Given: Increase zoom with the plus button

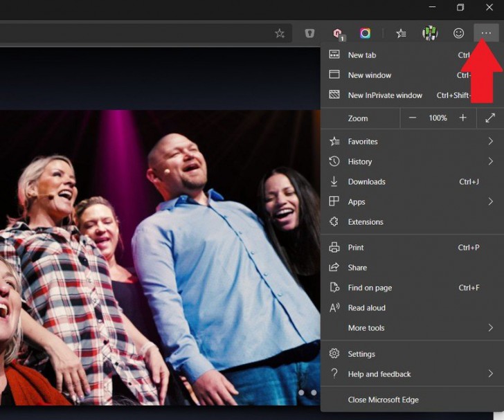Looking at the screenshot, I should [463, 118].
